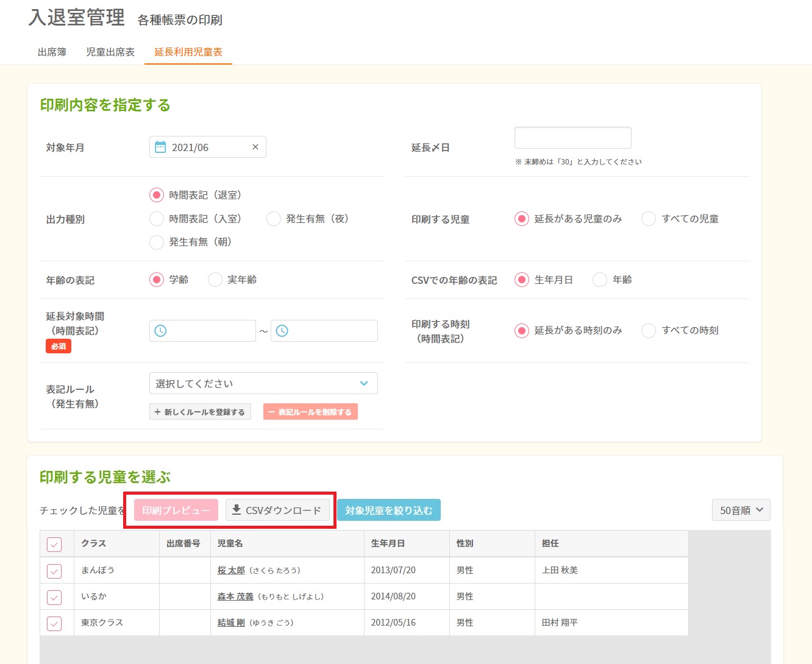Click teacher cell 上田 秋美
This screenshot has height=664, width=812.
click(x=611, y=570)
